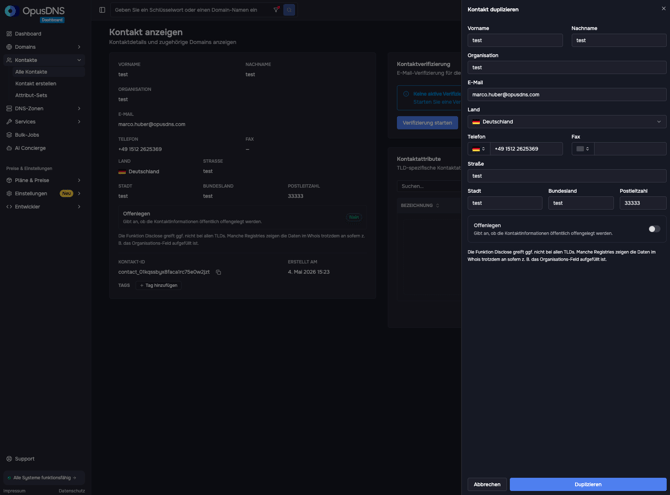The image size is (670, 495).
Task: Toggle the Offenlegen switch
Action: click(654, 229)
